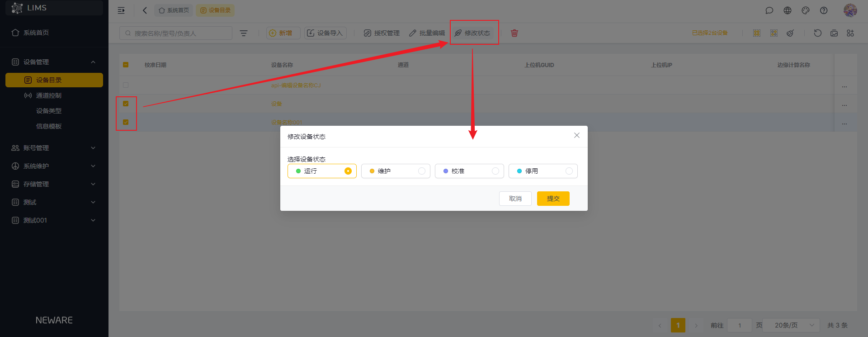Click the clear-selection broom icon

pos(790,33)
